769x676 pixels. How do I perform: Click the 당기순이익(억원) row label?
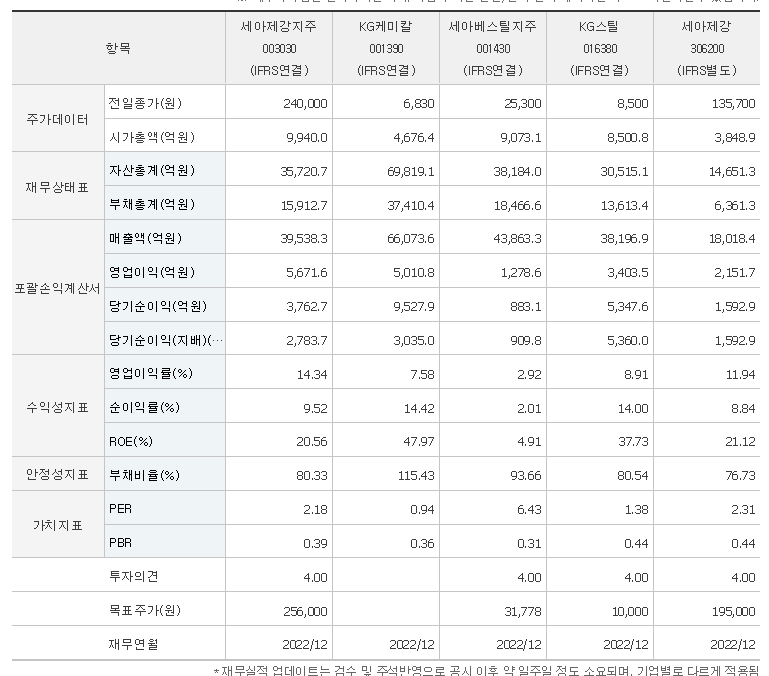tap(158, 306)
